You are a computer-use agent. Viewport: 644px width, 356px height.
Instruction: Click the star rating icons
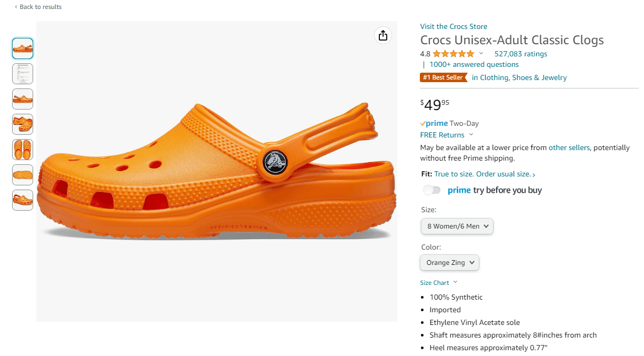454,54
